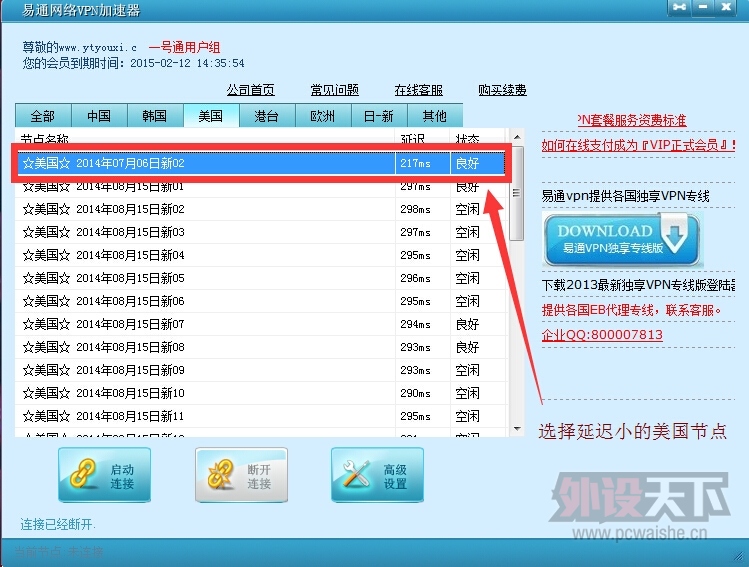The width and height of the screenshot is (749, 567).
Task: Open the 购买续费 link
Action: pos(503,90)
